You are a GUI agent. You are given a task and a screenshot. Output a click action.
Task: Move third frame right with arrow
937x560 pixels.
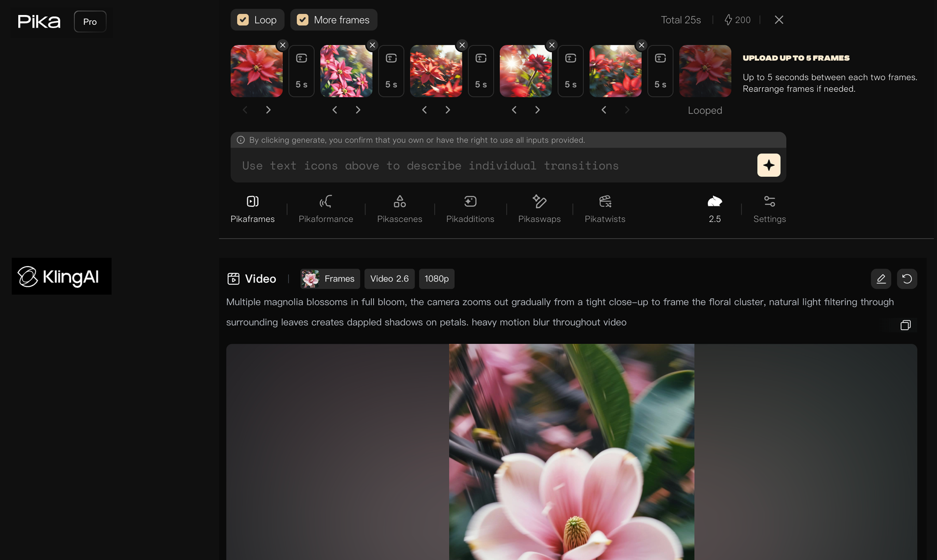[447, 110]
